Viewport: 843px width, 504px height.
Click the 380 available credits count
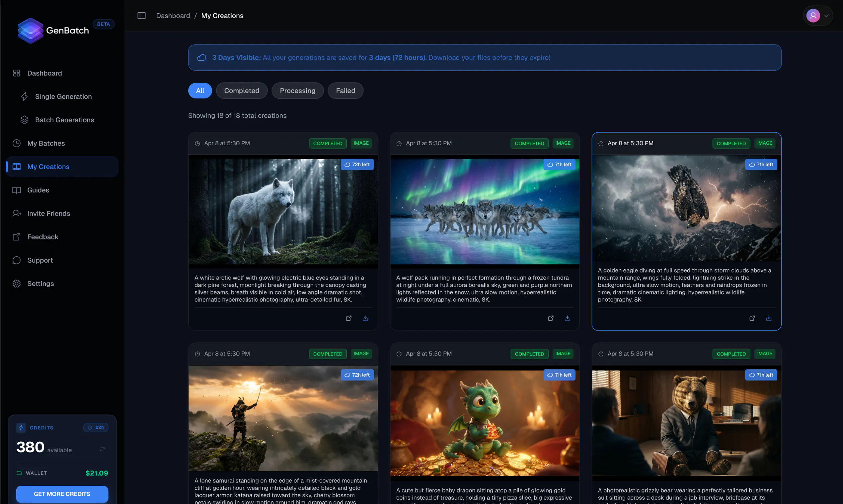tap(44, 447)
